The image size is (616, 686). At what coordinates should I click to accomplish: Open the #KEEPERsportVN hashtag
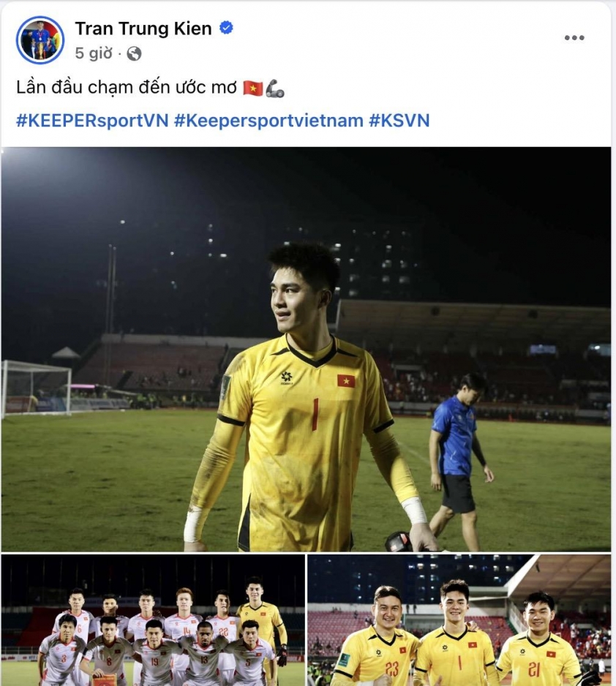pyautogui.click(x=92, y=121)
